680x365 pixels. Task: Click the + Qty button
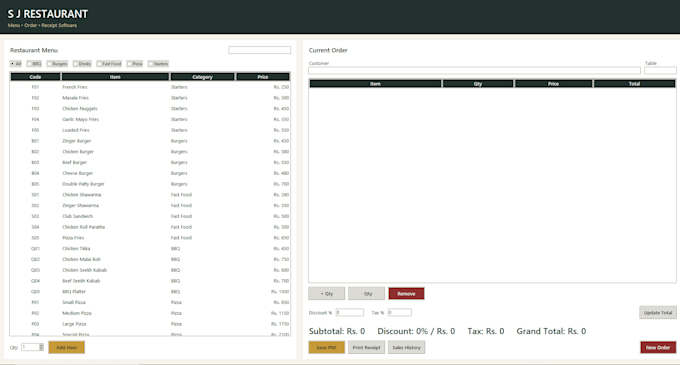pos(327,293)
